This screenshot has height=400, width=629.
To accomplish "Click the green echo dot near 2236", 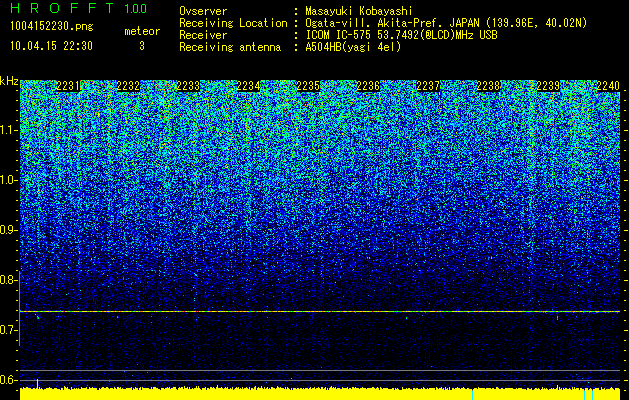I will [406, 318].
